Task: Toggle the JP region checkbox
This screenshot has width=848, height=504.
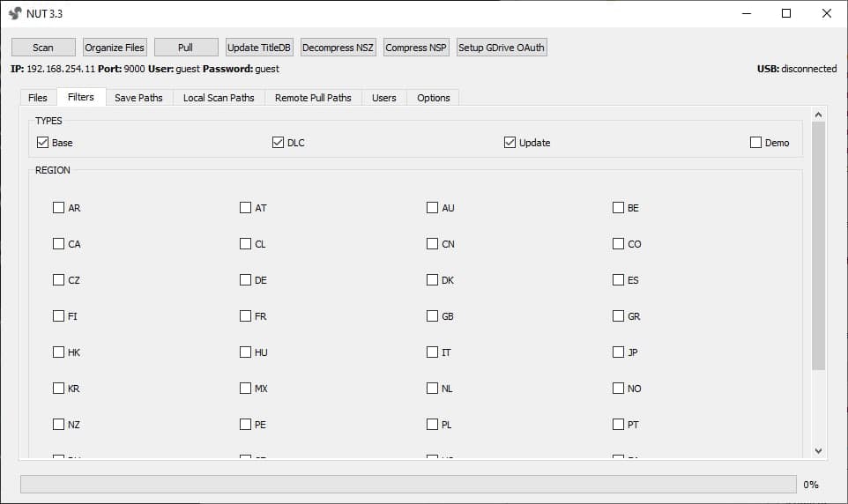Action: point(618,352)
